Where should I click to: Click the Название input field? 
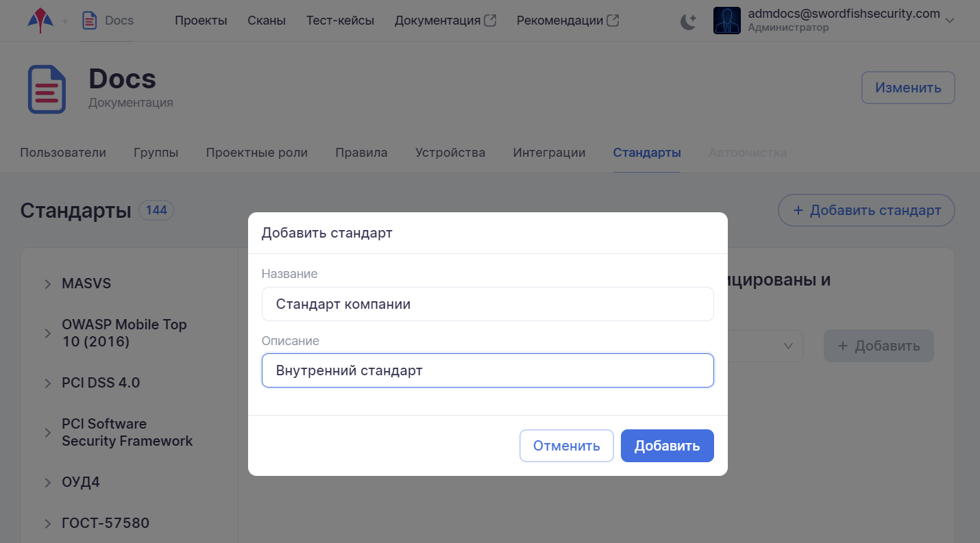(487, 304)
